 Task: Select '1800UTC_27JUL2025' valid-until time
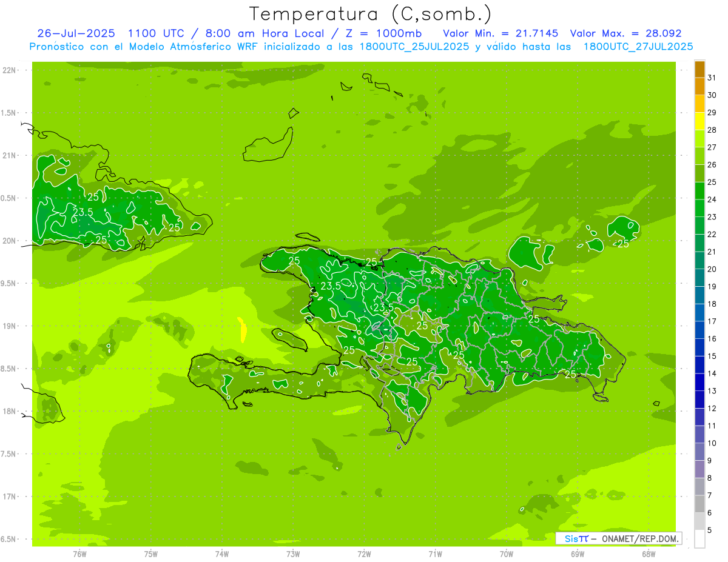pyautogui.click(x=638, y=47)
